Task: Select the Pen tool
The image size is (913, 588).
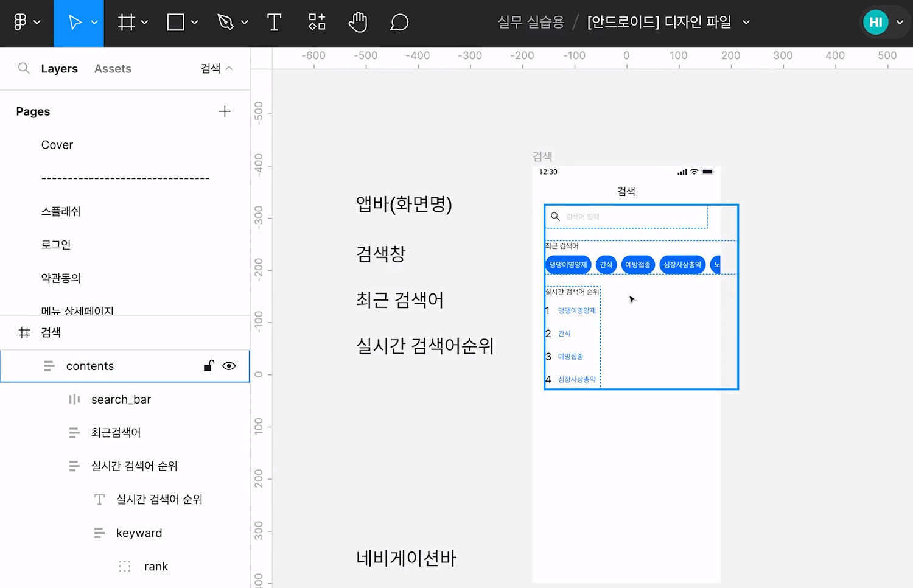Action: 225,23
